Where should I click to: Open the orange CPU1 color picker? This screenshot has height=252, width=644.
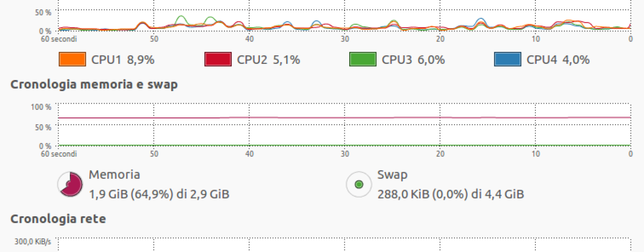tap(72, 59)
